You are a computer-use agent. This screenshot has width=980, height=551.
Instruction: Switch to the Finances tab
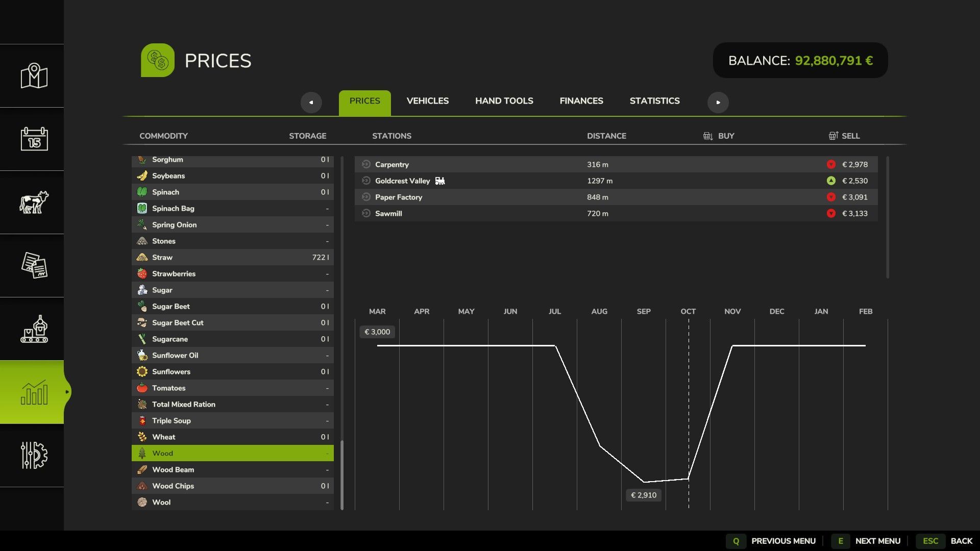pos(581,101)
